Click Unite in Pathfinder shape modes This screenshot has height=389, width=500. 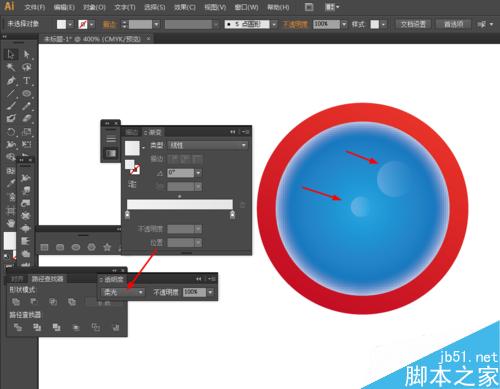pyautogui.click(x=16, y=302)
